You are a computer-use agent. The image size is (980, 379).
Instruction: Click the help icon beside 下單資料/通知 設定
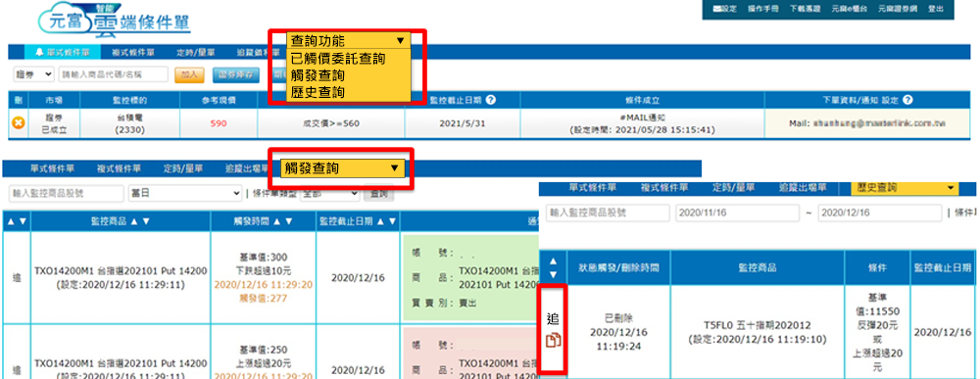[x=908, y=100]
